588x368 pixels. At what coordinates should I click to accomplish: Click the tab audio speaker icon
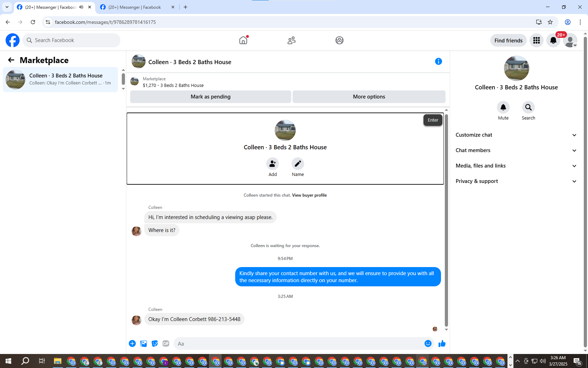[x=81, y=7]
